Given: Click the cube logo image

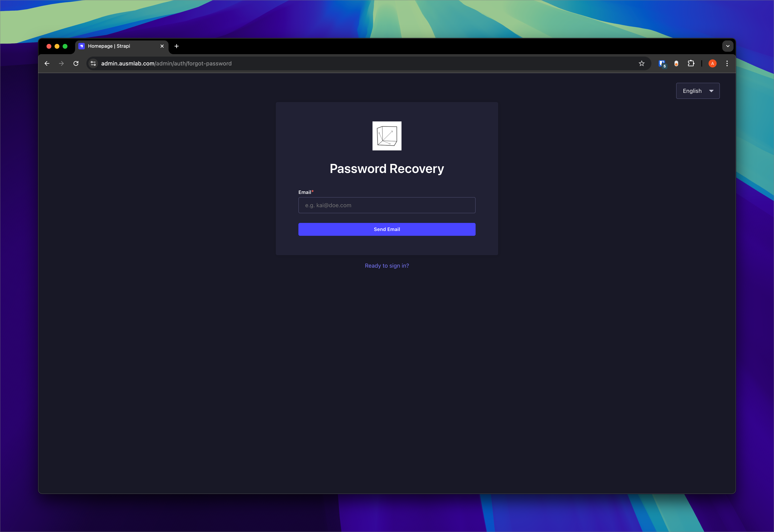Looking at the screenshot, I should point(387,136).
